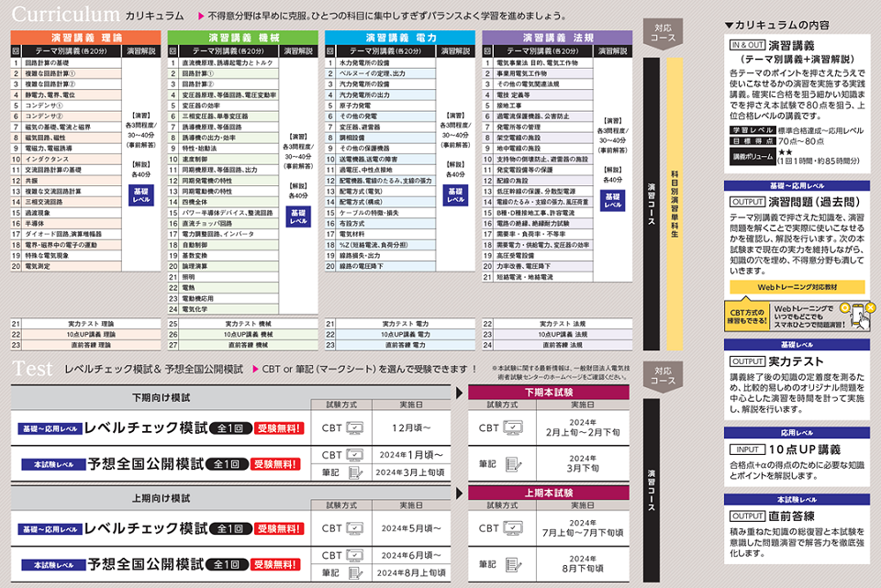Click written exam icon beside 8月下旬頃
Screen dimensions: 881x588
pos(511,565)
